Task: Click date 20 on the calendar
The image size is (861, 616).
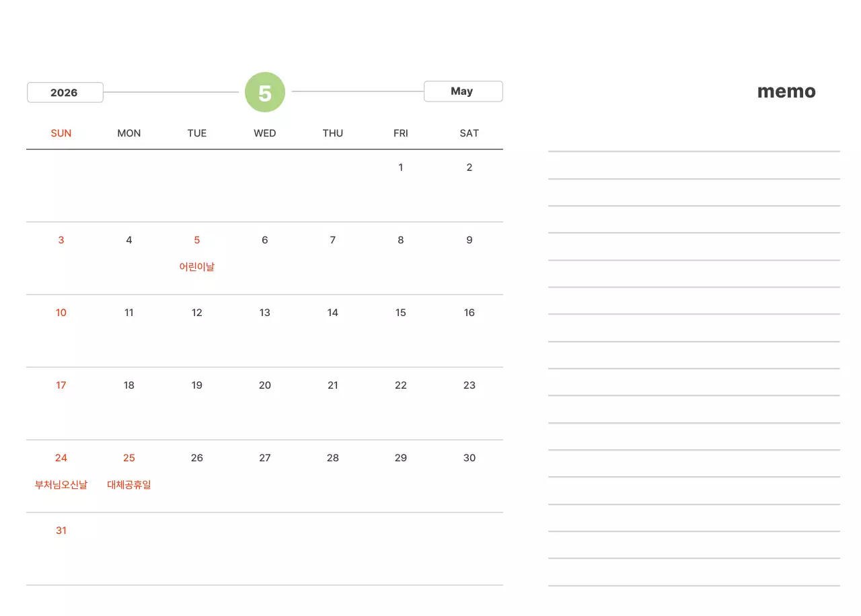Action: tap(265, 385)
